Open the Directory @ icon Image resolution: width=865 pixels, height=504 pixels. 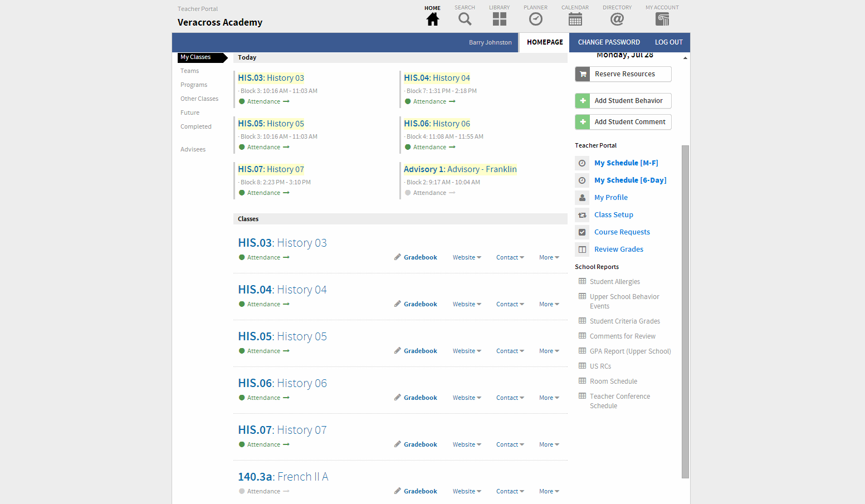[617, 18]
